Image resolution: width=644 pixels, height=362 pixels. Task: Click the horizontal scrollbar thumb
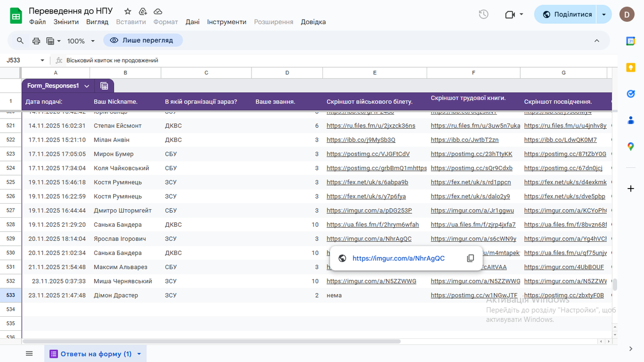point(211,341)
